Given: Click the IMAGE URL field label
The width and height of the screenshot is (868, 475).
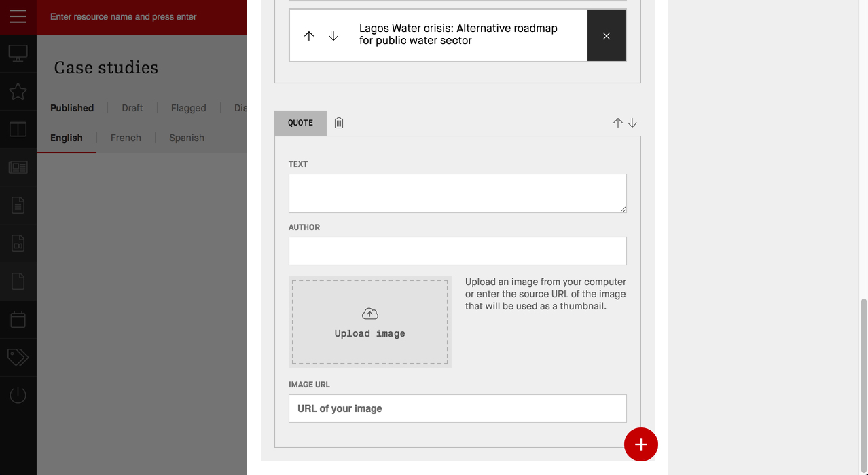Looking at the screenshot, I should pyautogui.click(x=309, y=385).
